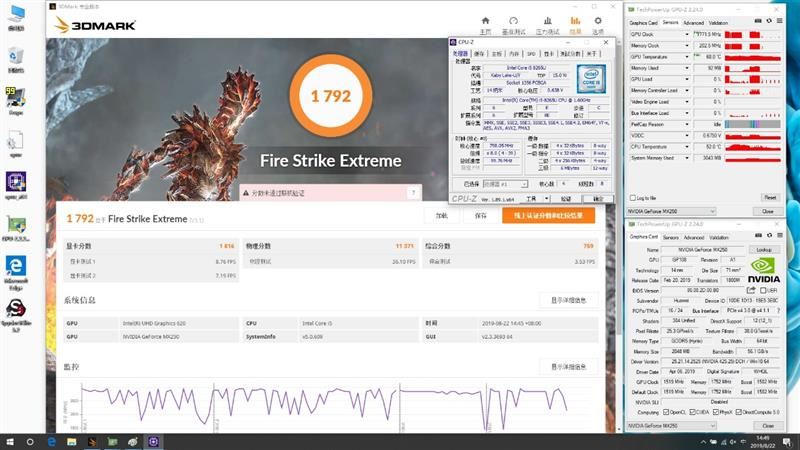Open GPU selector dropdown in GPU-Z Sensors window
The height and width of the screenshot is (450, 800).
point(672,211)
